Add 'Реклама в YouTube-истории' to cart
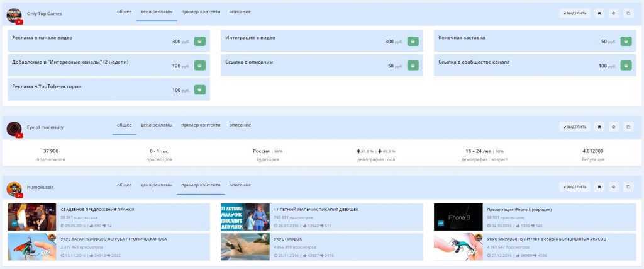 199,90
